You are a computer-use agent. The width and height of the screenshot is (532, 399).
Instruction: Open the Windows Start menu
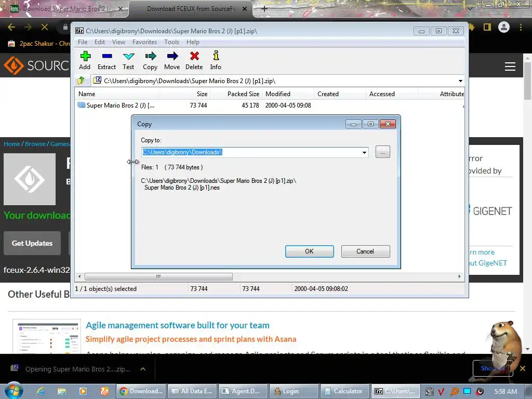(14, 391)
